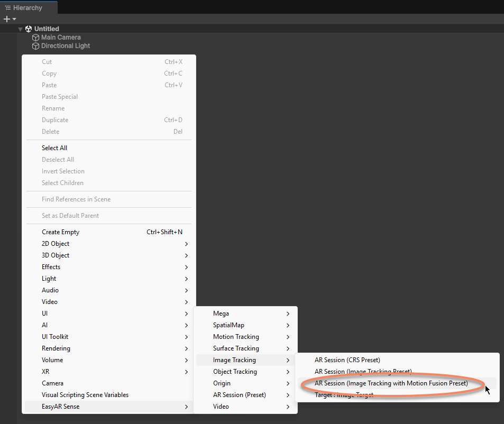Choose AR Session (CRS Preset)

click(x=347, y=360)
